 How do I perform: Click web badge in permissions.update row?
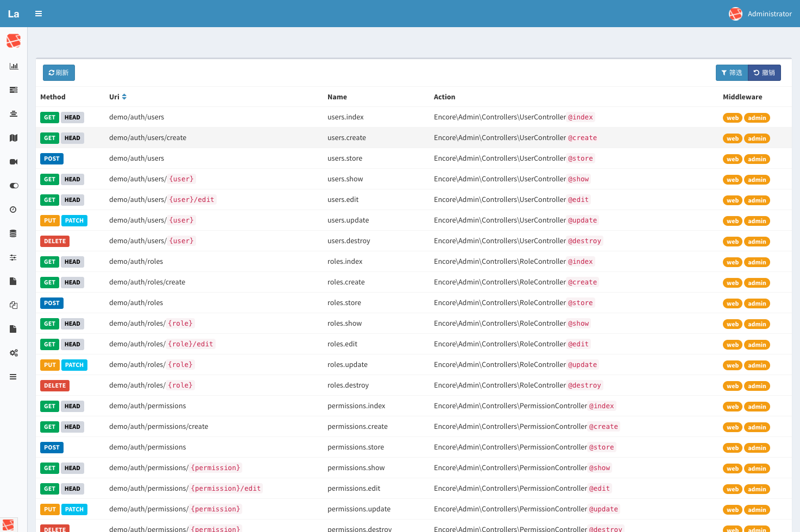click(733, 510)
